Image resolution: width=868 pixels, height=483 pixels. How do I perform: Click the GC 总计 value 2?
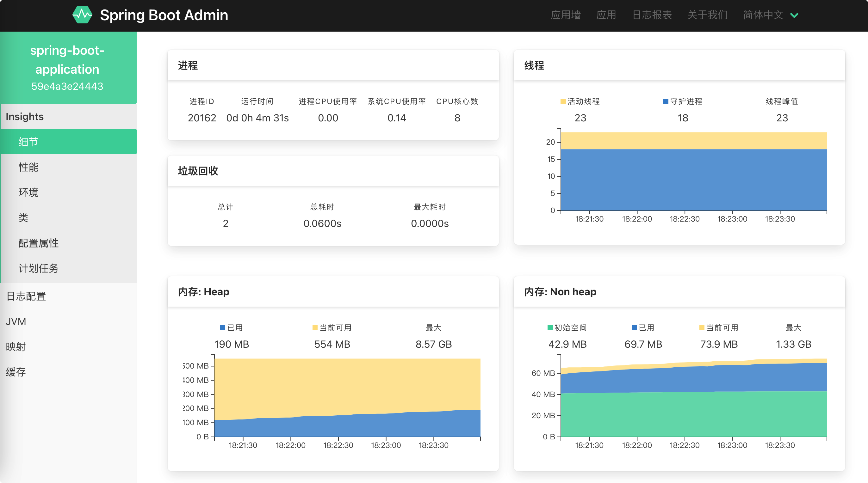click(226, 223)
